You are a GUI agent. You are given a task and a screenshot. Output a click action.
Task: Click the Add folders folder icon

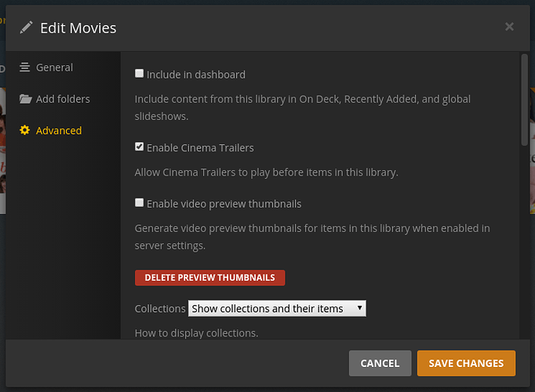pos(26,99)
